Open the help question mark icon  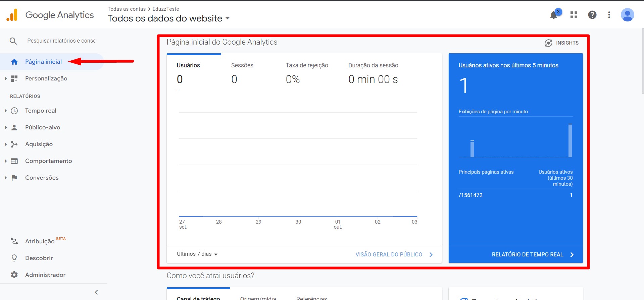click(x=592, y=15)
